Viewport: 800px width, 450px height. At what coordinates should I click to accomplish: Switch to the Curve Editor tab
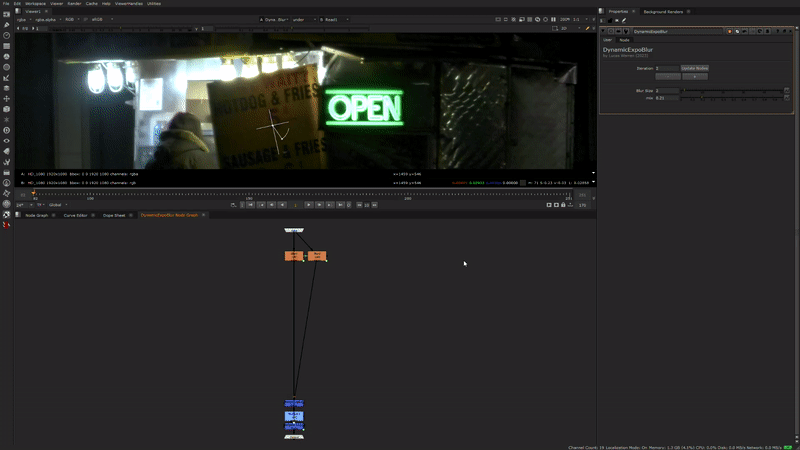[x=76, y=215]
